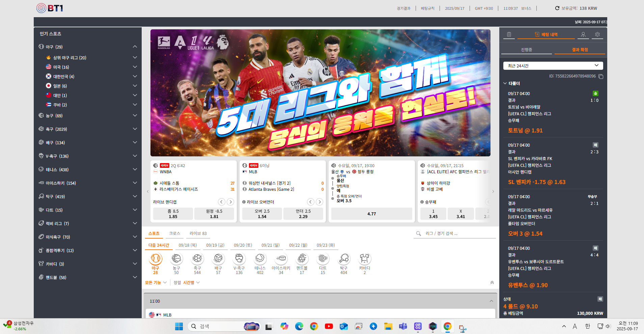Click the 보너스 link
Image resolution: width=644 pixels, height=334 pixels.
pyautogui.click(x=526, y=8)
